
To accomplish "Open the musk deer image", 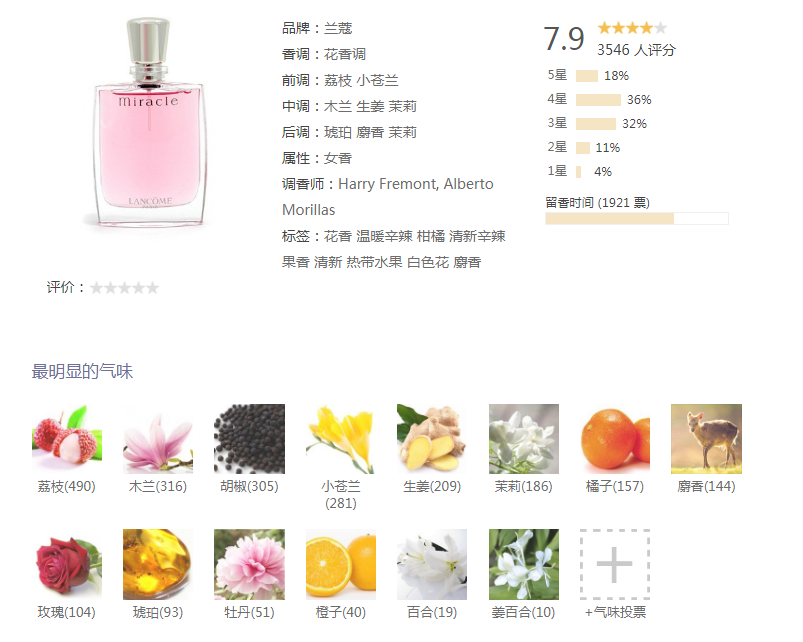I will coord(706,439).
